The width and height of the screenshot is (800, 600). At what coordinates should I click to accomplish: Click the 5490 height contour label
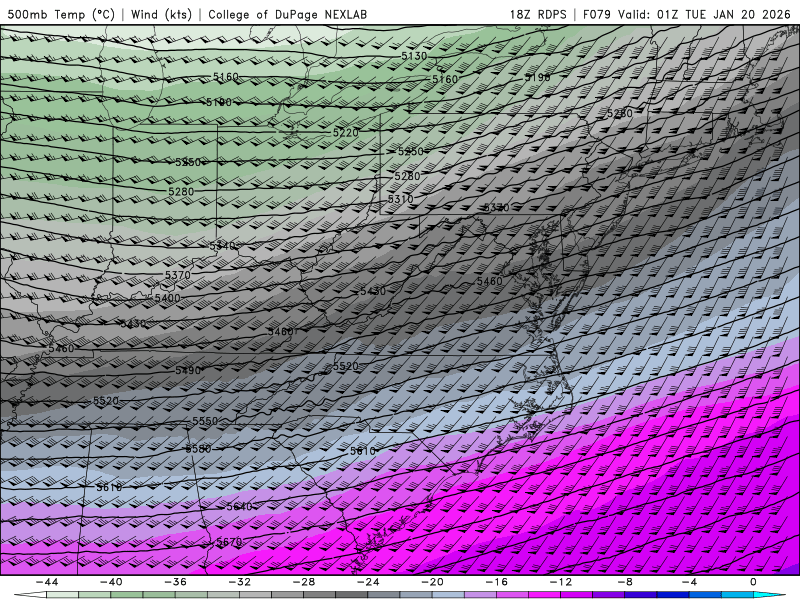(x=188, y=370)
